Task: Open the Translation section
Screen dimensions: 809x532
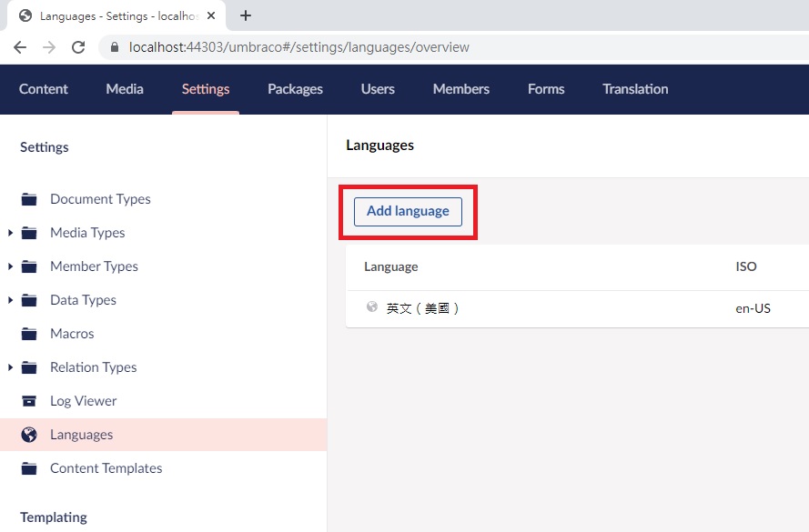Action: [x=635, y=89]
